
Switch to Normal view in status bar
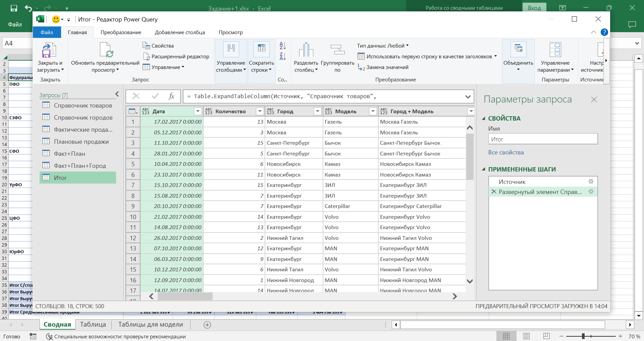[x=506, y=336]
